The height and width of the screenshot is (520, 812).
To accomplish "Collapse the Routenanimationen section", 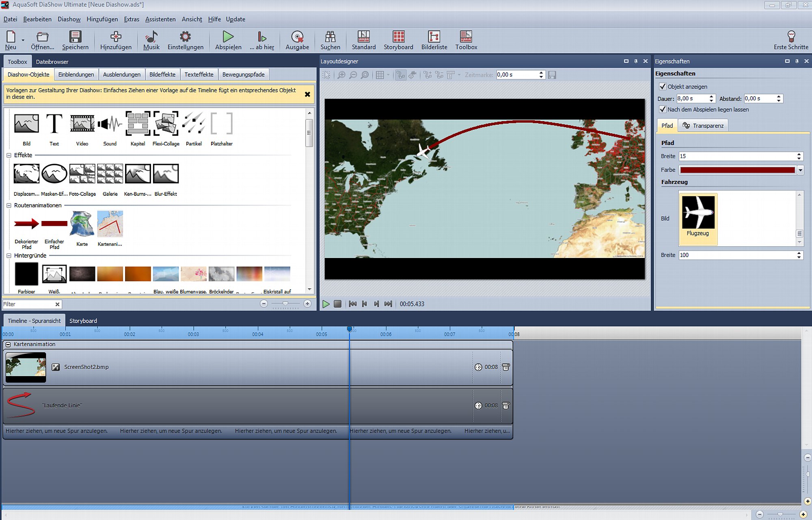I will [x=9, y=206].
